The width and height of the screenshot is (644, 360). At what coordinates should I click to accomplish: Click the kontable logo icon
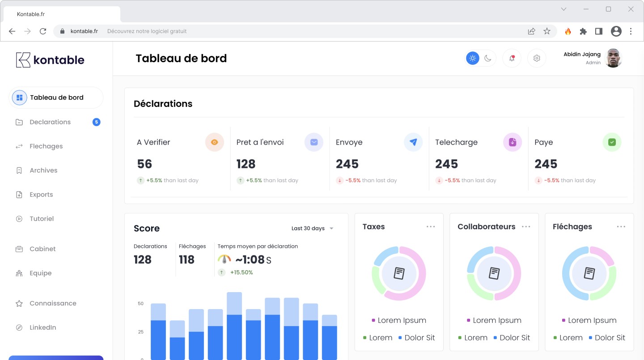[23, 60]
